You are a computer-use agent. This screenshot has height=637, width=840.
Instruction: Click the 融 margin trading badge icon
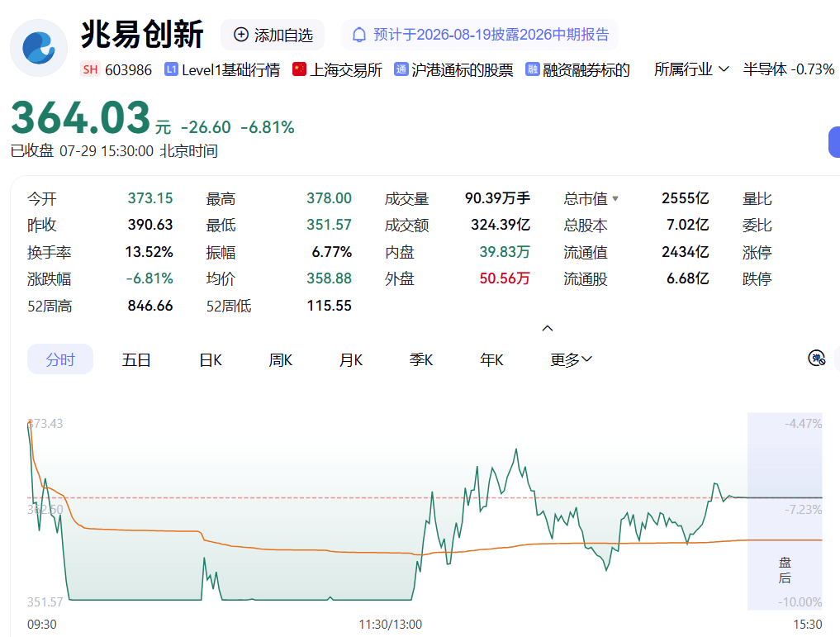point(532,69)
